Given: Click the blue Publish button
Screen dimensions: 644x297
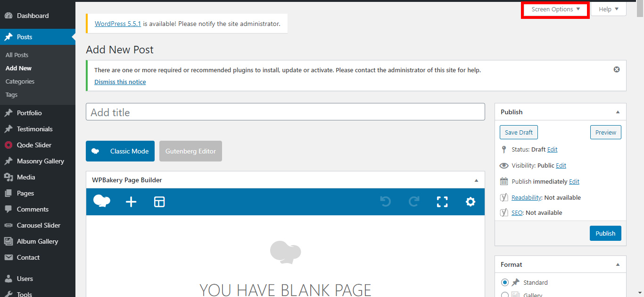Looking at the screenshot, I should [x=605, y=233].
